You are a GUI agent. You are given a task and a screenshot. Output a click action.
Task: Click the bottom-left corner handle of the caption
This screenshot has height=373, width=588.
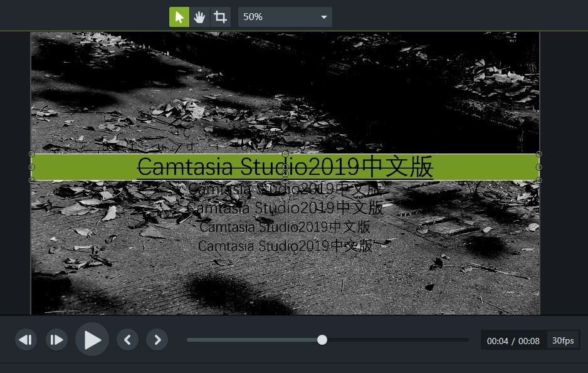pyautogui.click(x=31, y=181)
